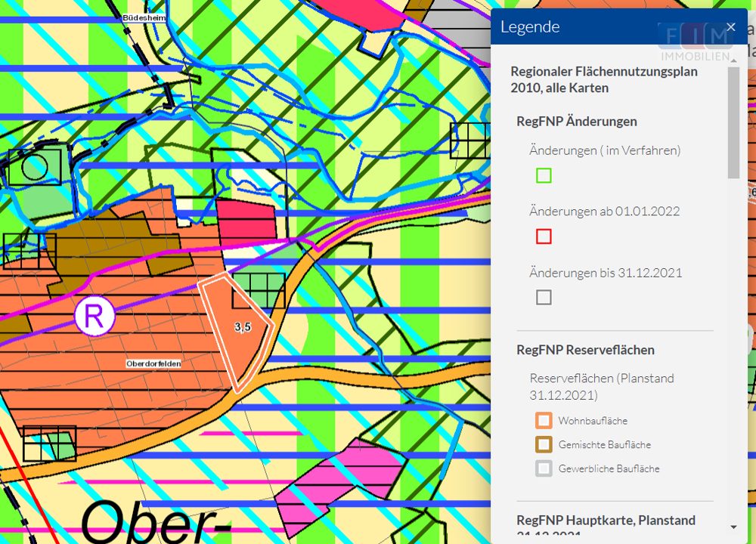The height and width of the screenshot is (544, 756).
Task: Click the 'Regionaler Flächennutzungsplan 2010, alle Karten' heading
Action: (x=603, y=79)
